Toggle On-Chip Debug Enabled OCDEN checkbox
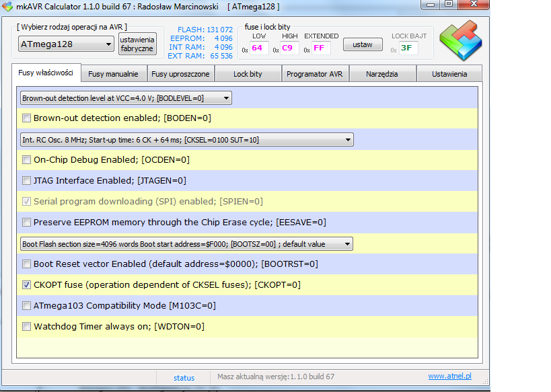Screen dimensions: 551x392 coord(26,160)
